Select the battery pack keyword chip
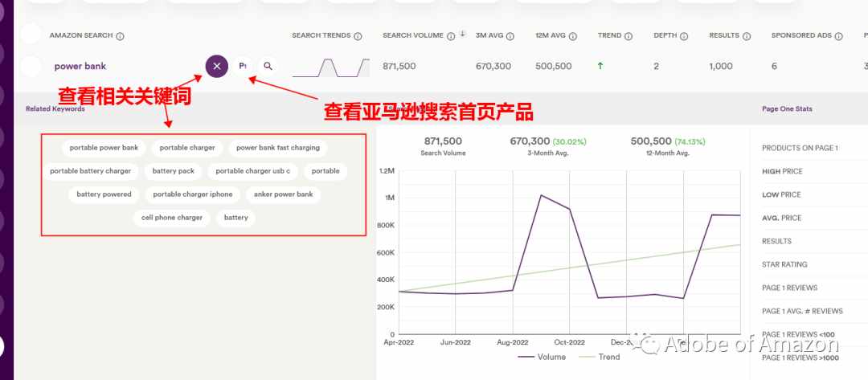 [174, 171]
